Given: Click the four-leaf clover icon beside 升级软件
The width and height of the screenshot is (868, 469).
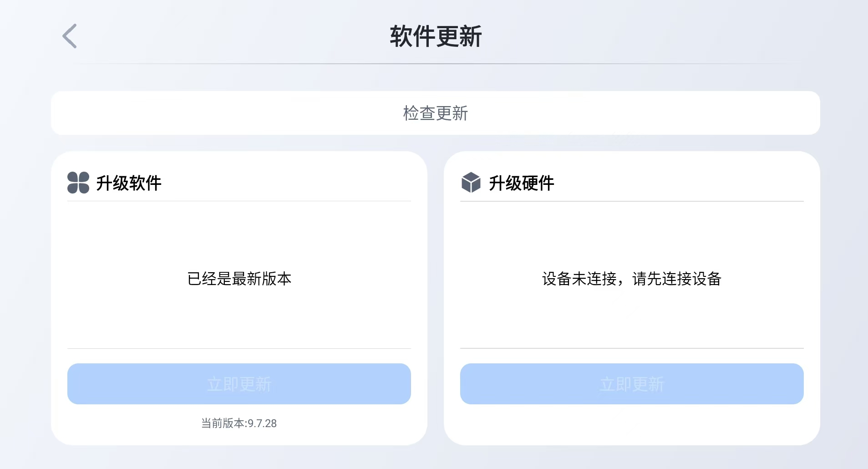Looking at the screenshot, I should pos(78,183).
